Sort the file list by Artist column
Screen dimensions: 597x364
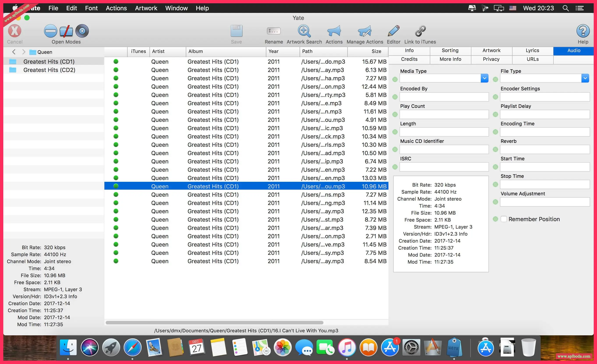coord(168,51)
